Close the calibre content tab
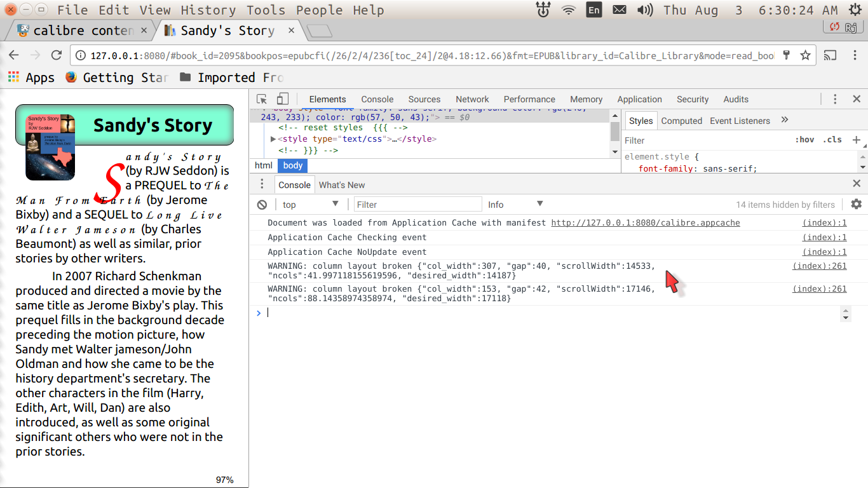Viewport: 868px width, 488px height. [x=144, y=30]
